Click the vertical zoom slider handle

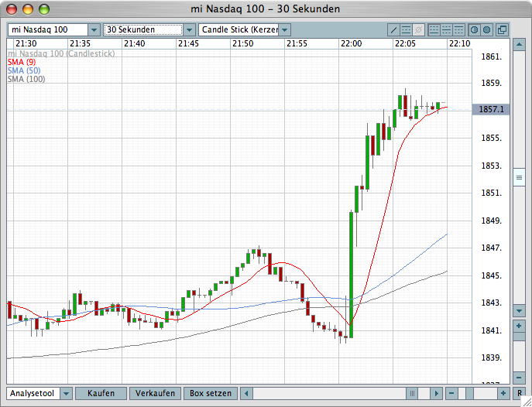tap(519, 337)
